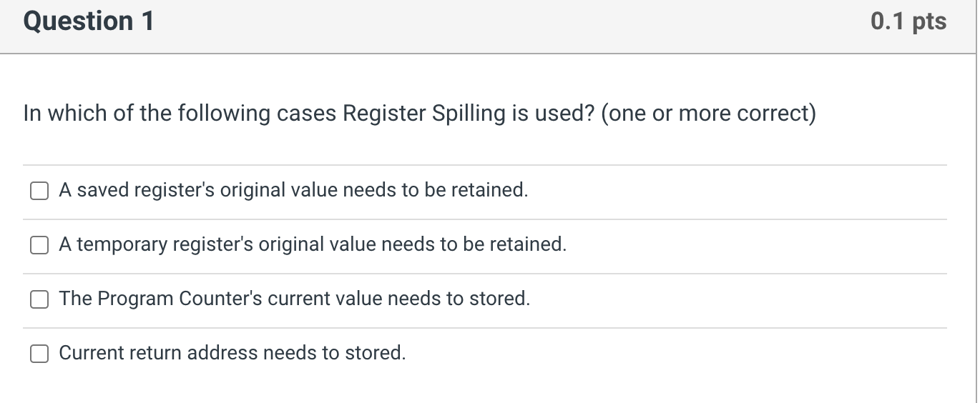Screen dimensions: 980x403
Task: Click the empty gray header bar area
Action: point(501,26)
